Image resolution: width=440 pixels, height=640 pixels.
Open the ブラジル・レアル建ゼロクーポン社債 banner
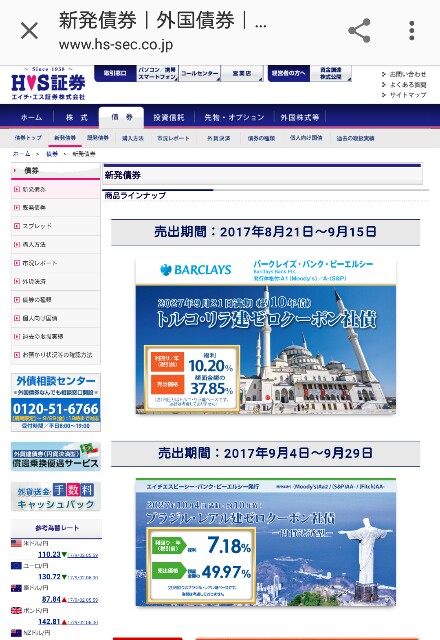point(266,542)
